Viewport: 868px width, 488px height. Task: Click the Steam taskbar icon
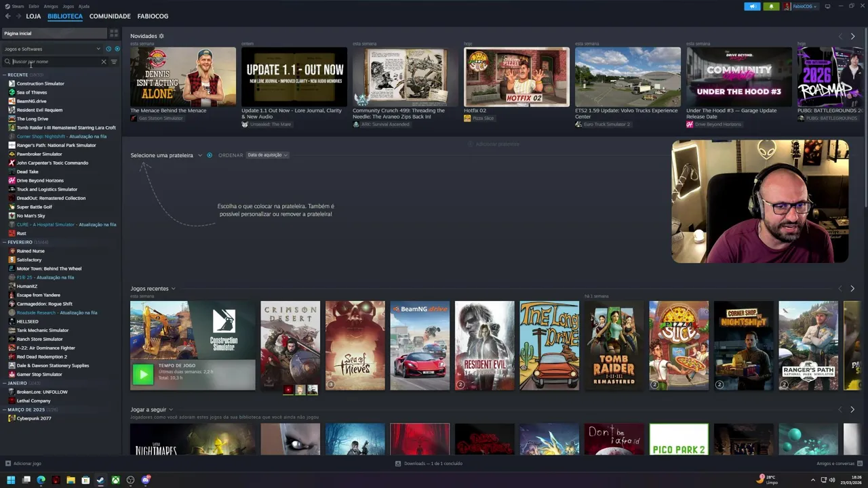tap(100, 480)
